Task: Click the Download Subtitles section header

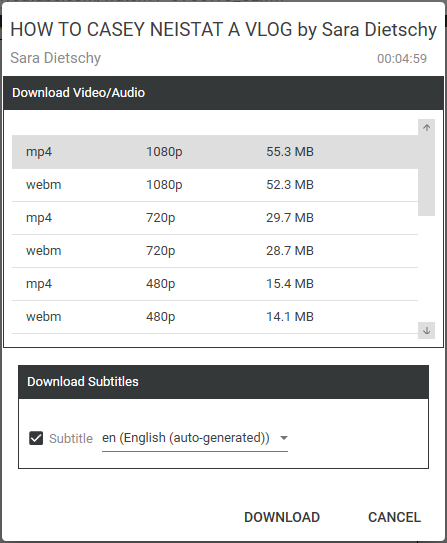Action: point(223,382)
